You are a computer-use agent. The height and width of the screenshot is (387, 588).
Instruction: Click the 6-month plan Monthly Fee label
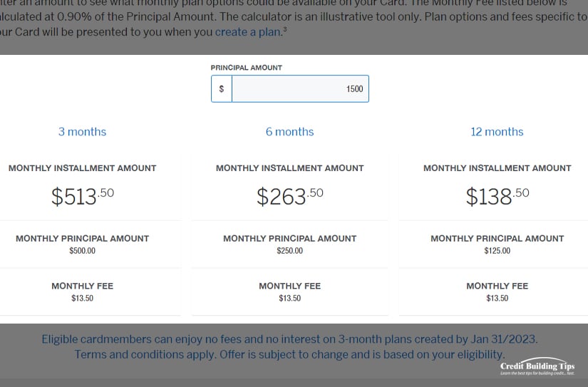coord(289,286)
